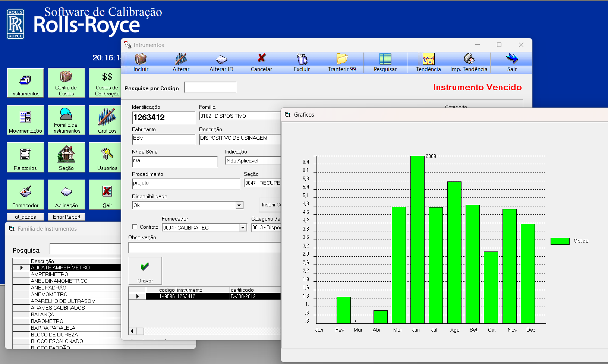Image resolution: width=608 pixels, height=364 pixels.
Task: Click the green Obtido legend swatch
Action: tap(560, 241)
